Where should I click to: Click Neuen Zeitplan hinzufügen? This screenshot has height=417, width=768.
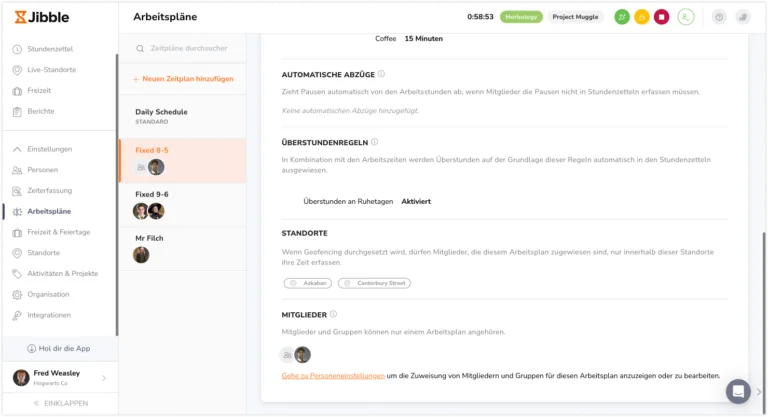pyautogui.click(x=183, y=78)
